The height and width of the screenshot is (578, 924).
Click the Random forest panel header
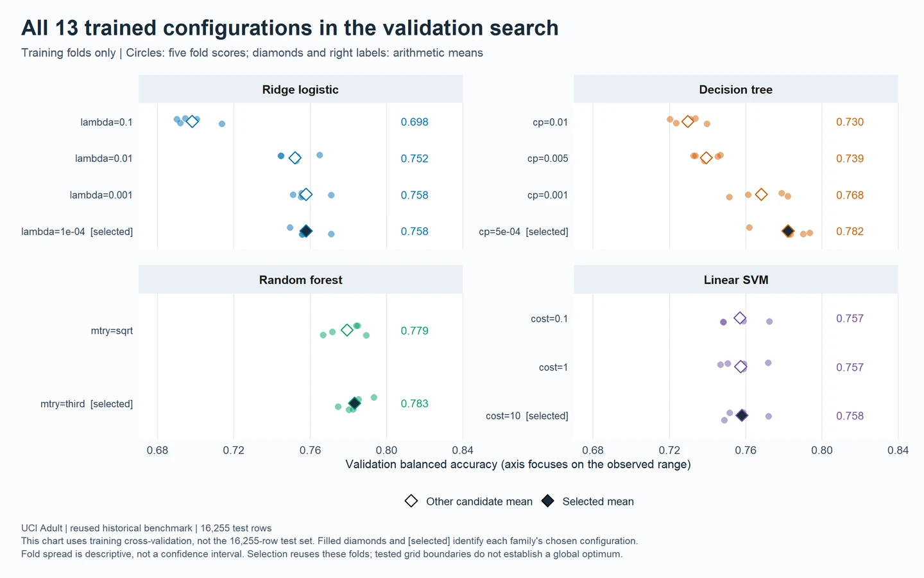tap(300, 280)
